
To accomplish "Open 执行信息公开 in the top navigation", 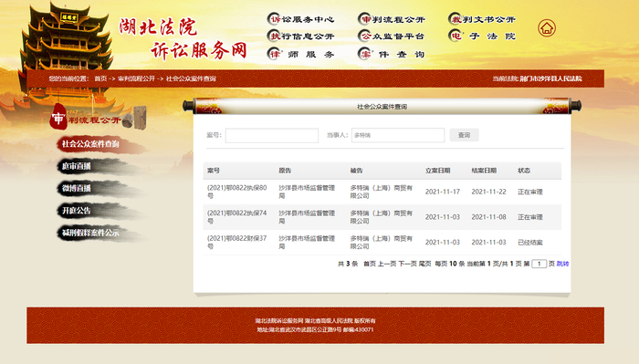I will point(300,36).
